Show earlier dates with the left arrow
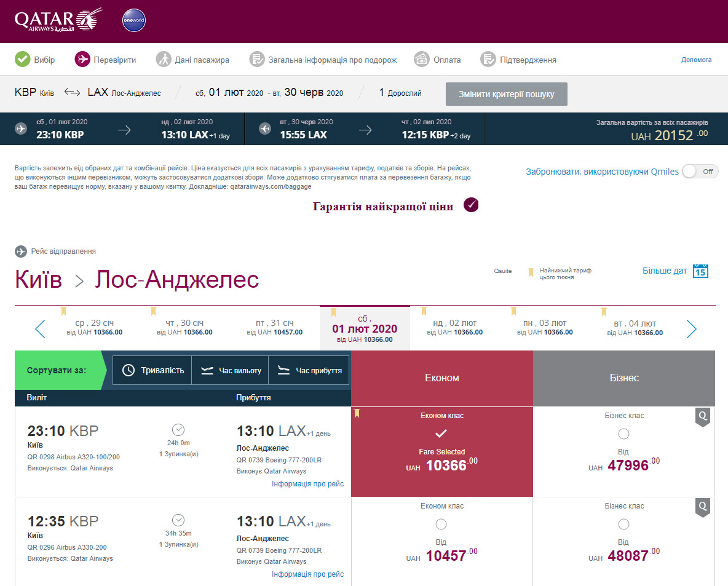Screen dimensions: 728x586 click(41, 329)
